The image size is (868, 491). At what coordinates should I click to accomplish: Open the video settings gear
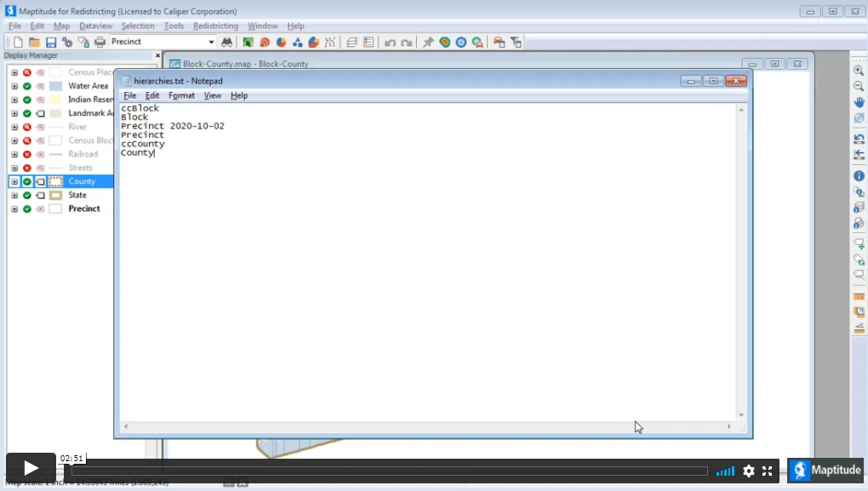pyautogui.click(x=749, y=471)
